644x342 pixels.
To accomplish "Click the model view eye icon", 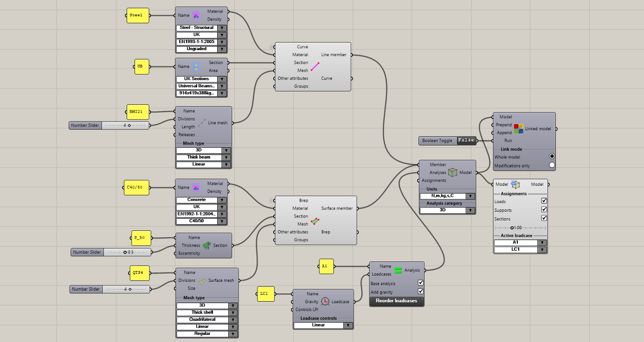I will (x=515, y=184).
